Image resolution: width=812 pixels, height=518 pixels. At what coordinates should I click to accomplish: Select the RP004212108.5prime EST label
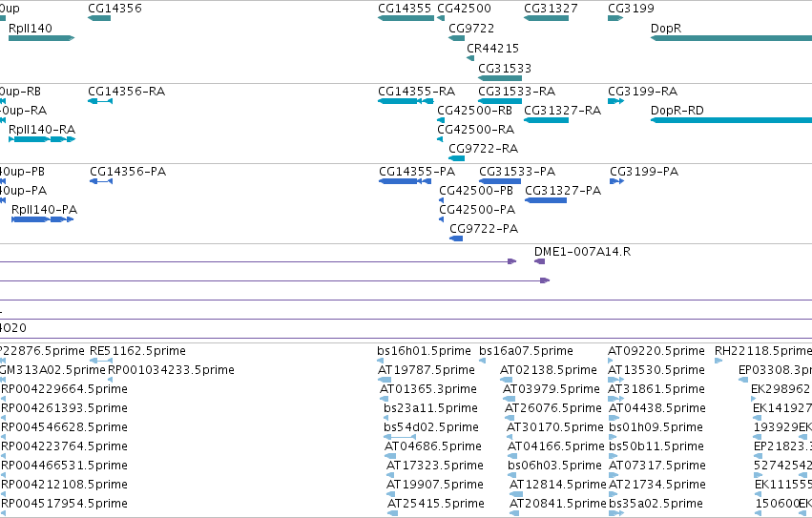click(64, 485)
